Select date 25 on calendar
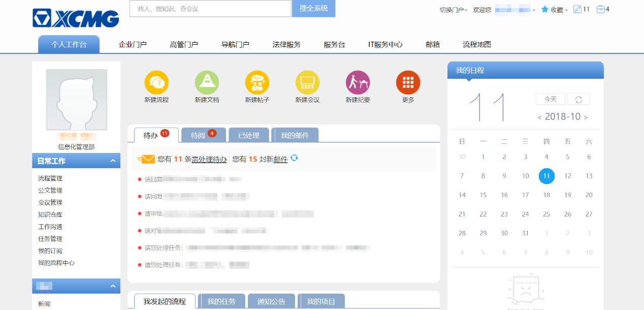 click(x=546, y=214)
